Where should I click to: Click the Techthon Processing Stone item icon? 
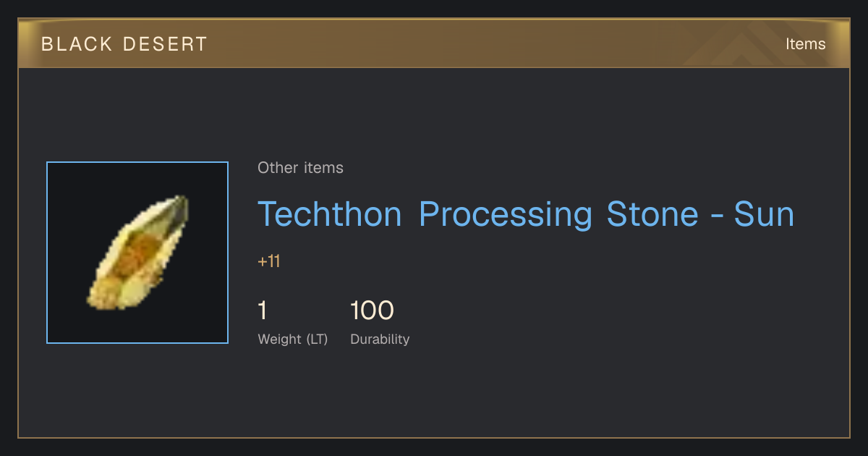point(138,253)
